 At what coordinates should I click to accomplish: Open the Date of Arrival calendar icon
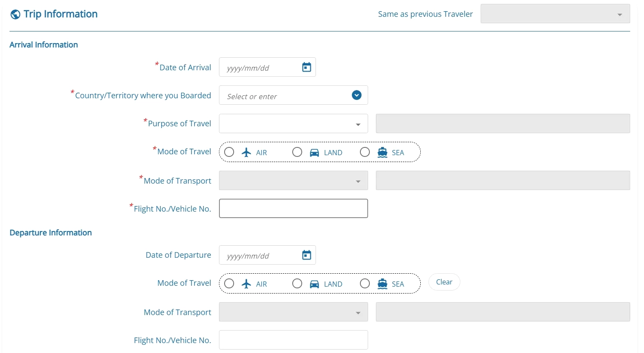click(x=306, y=67)
